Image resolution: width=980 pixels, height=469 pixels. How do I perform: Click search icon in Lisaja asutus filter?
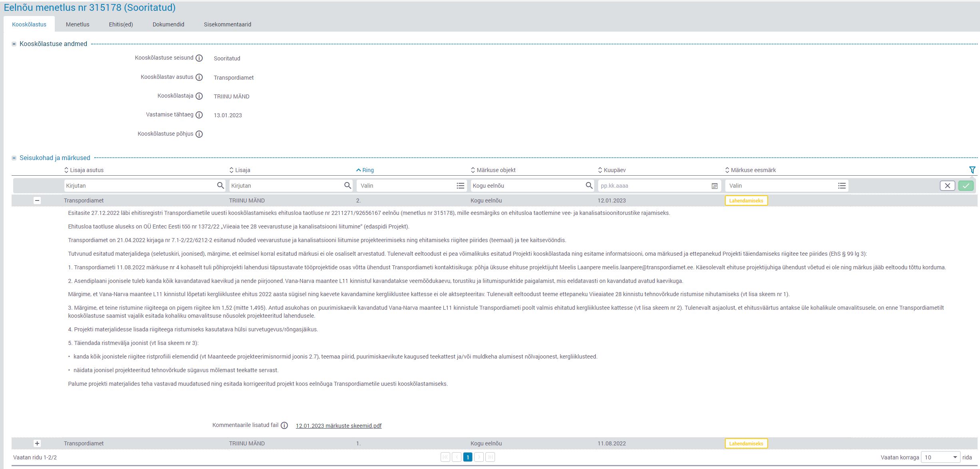220,186
